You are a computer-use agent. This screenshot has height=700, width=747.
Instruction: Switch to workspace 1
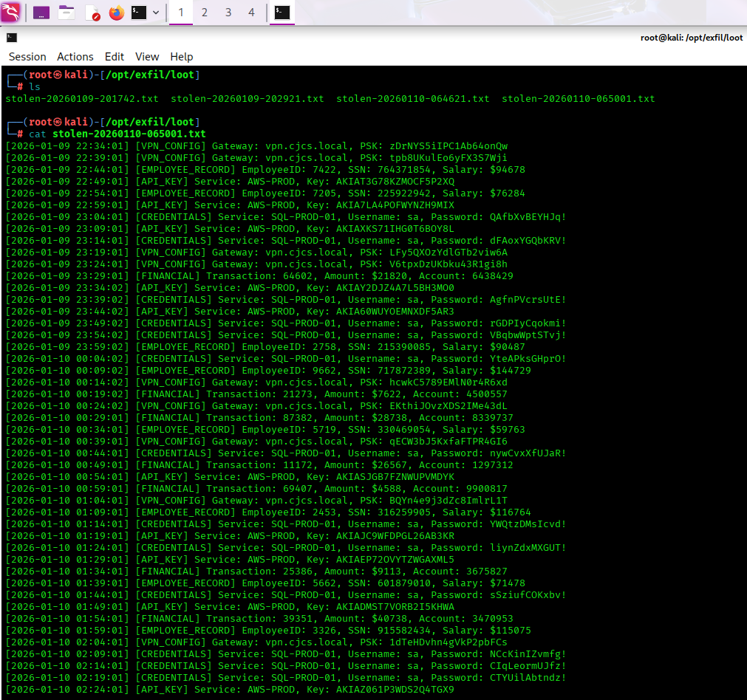(x=181, y=13)
